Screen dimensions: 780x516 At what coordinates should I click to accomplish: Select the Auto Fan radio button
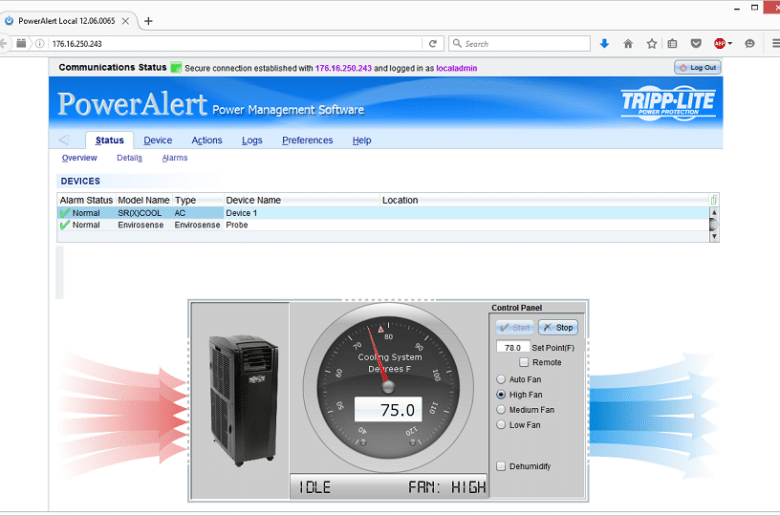501,379
